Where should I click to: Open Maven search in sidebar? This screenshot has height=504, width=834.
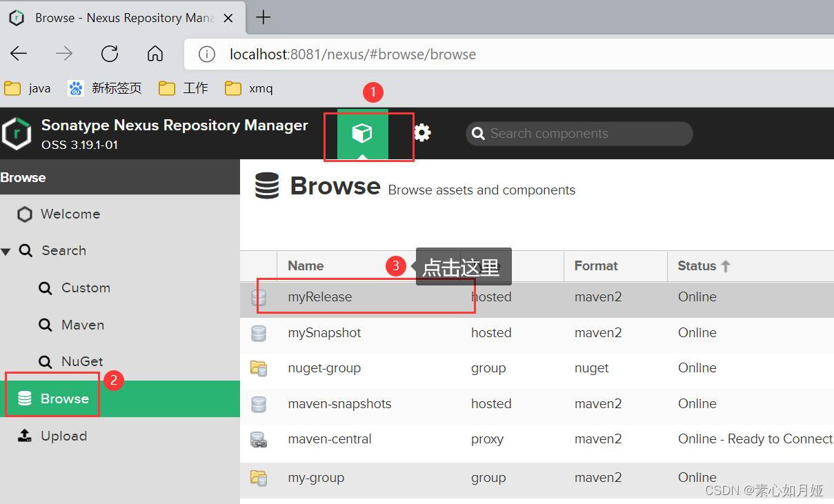pos(83,325)
